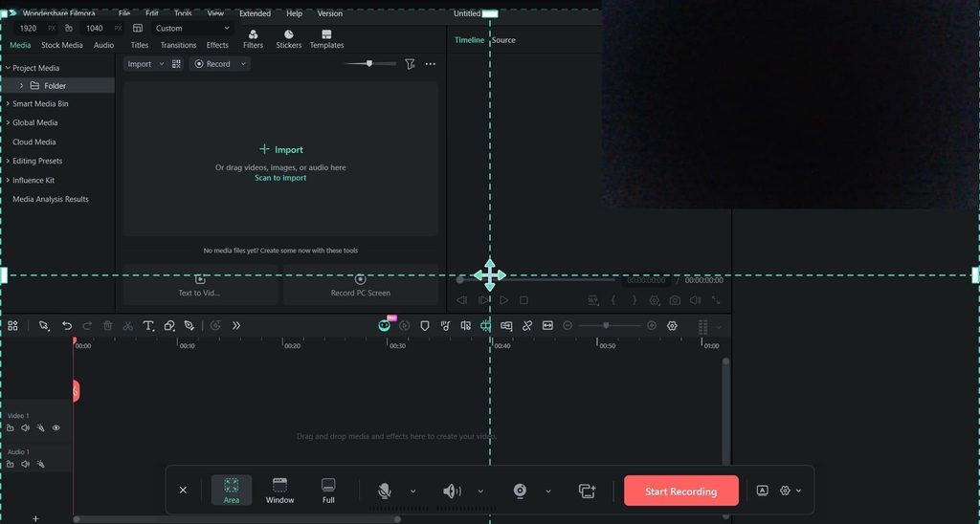Click Start Recording

681,491
